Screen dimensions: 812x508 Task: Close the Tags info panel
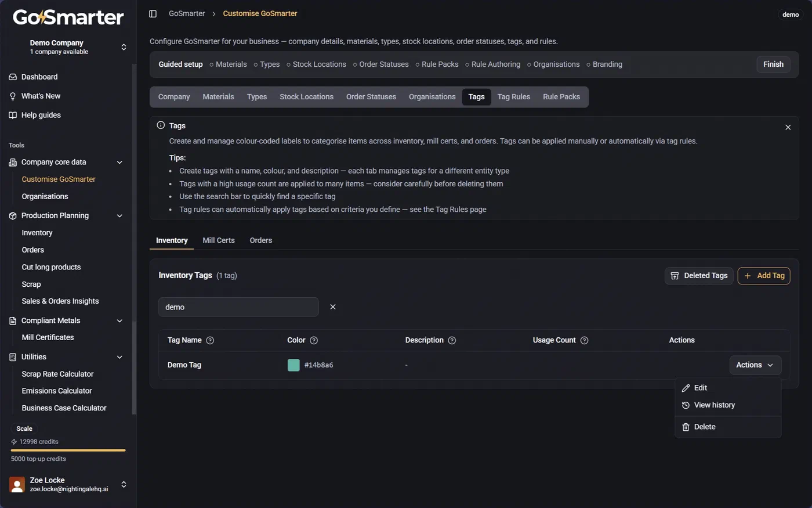pyautogui.click(x=788, y=127)
